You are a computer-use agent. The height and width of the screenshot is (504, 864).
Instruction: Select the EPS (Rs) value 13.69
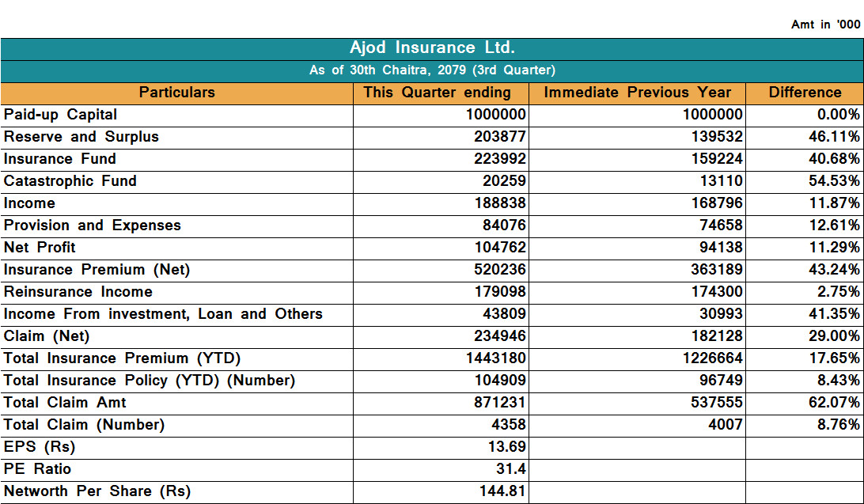[x=507, y=446]
